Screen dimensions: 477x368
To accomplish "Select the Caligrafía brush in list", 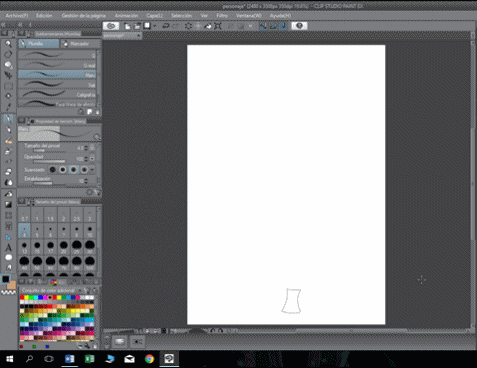I will 57,95.
